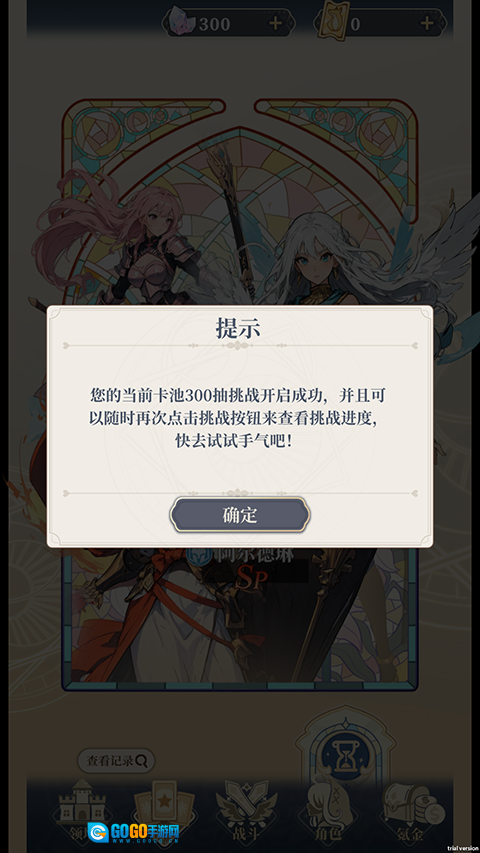Tap the 提示 dialog title
This screenshot has height=853, width=480.
pyautogui.click(x=238, y=329)
